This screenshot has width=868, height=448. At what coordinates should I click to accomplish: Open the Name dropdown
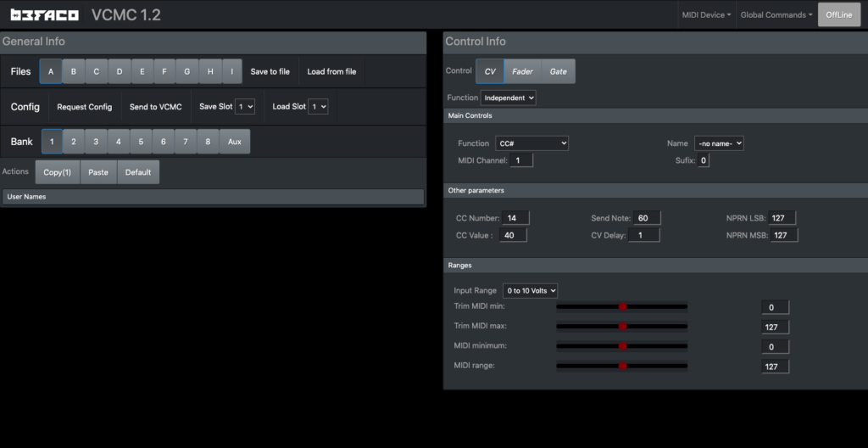point(719,143)
